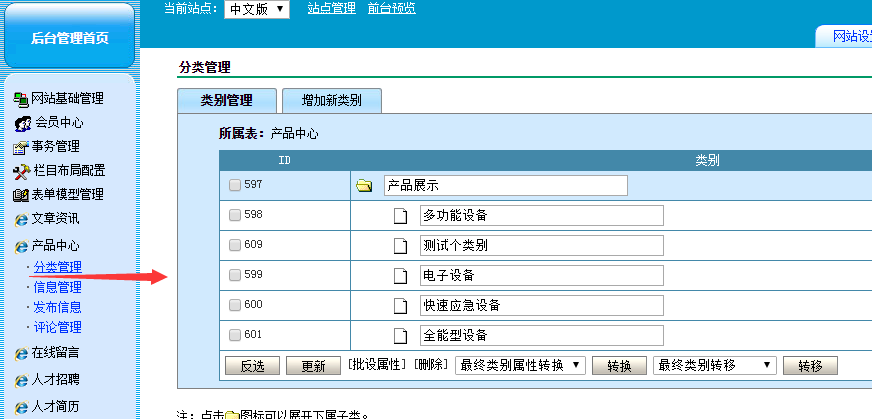This screenshot has width=872, height=419.
Task: Switch to the 增加新类别 tab
Action: 331,101
